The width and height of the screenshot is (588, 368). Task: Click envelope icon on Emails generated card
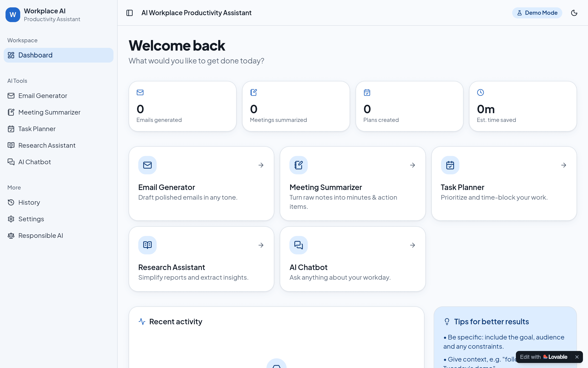pos(140,92)
